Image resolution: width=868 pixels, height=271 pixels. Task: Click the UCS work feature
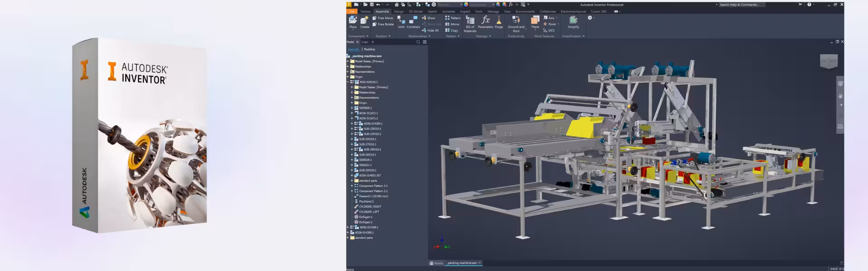[549, 31]
